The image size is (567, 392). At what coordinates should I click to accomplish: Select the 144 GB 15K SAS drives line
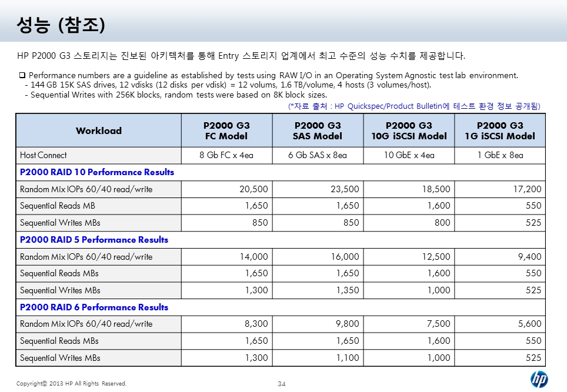click(228, 85)
